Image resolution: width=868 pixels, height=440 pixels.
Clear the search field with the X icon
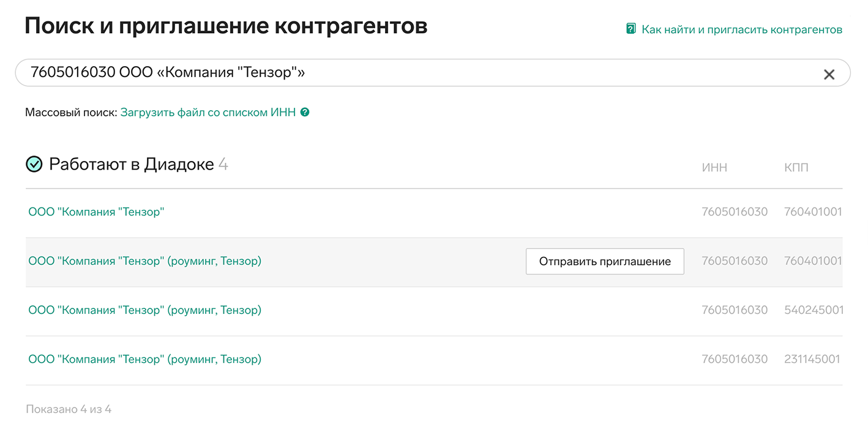[829, 74]
